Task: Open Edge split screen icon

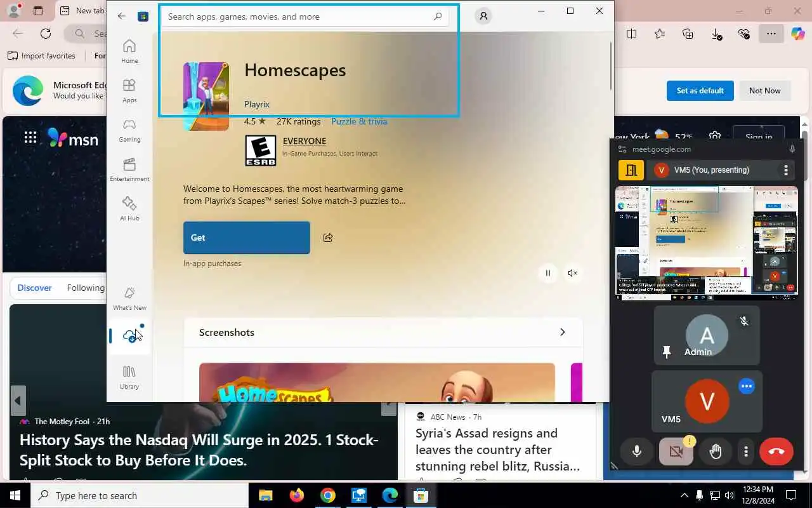Action: (x=631, y=34)
